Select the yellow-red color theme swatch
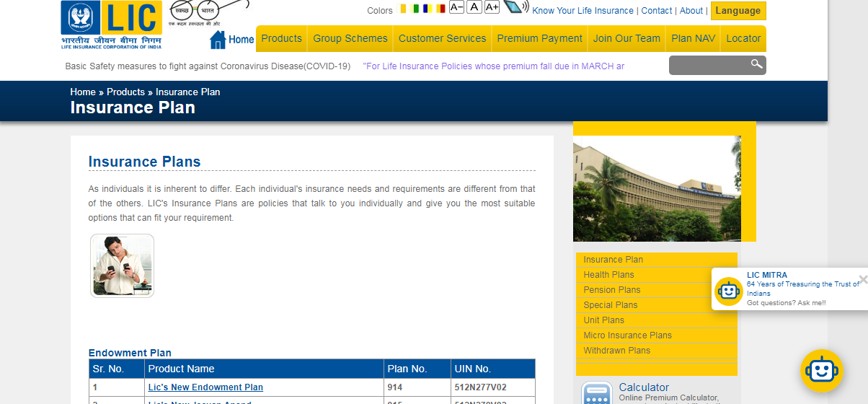The width and height of the screenshot is (868, 404). 440,9
